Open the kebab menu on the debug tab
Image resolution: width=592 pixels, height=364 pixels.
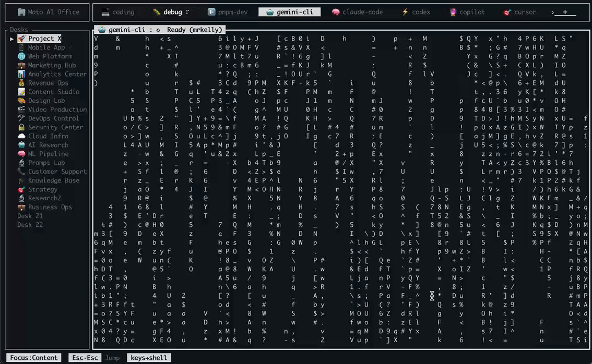click(x=188, y=11)
